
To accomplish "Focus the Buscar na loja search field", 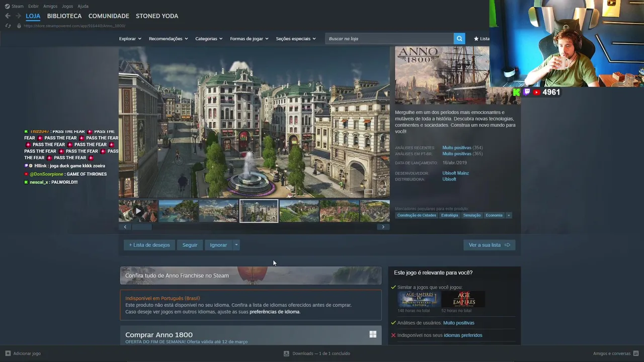I will coord(389,39).
